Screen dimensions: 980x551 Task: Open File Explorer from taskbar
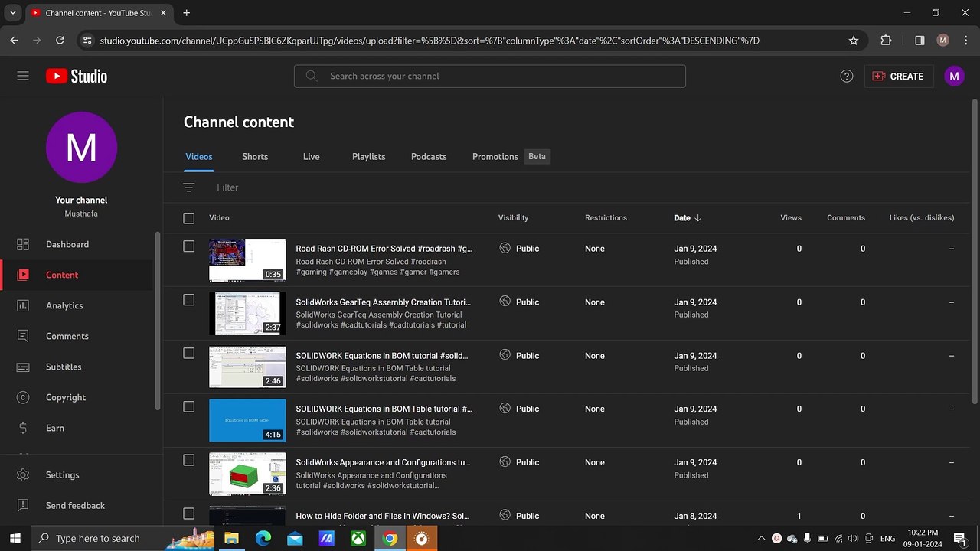230,538
